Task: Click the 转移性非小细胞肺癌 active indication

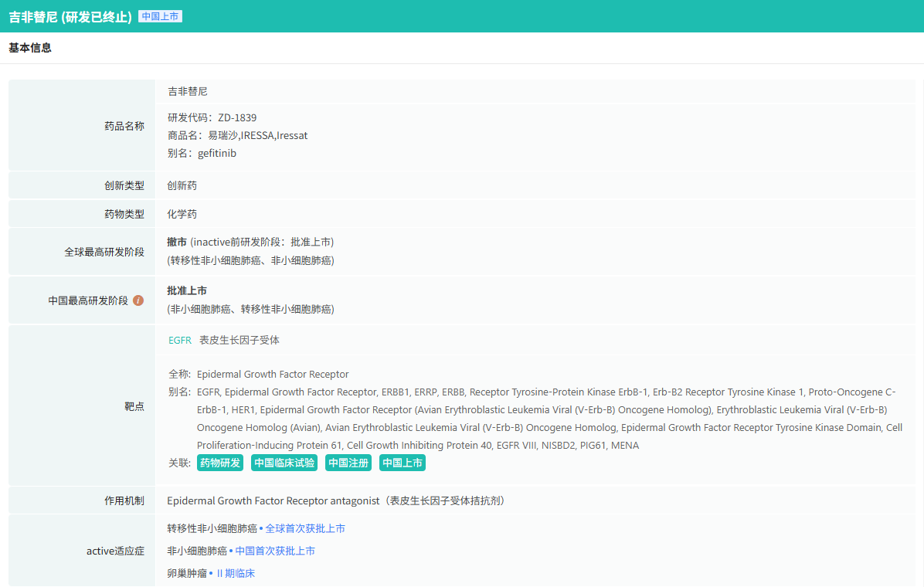Action: (x=212, y=528)
